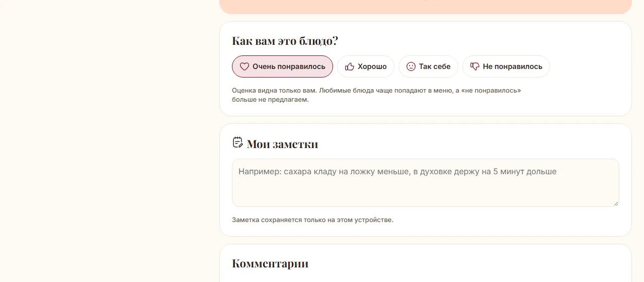The height and width of the screenshot is (282, 644).
Task: Click the neutral face icon
Action: 411,66
